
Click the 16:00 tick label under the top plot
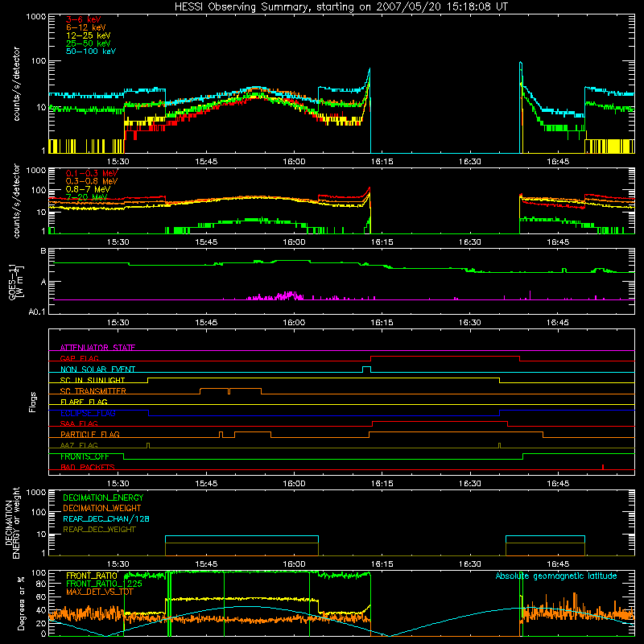pyautogui.click(x=294, y=162)
